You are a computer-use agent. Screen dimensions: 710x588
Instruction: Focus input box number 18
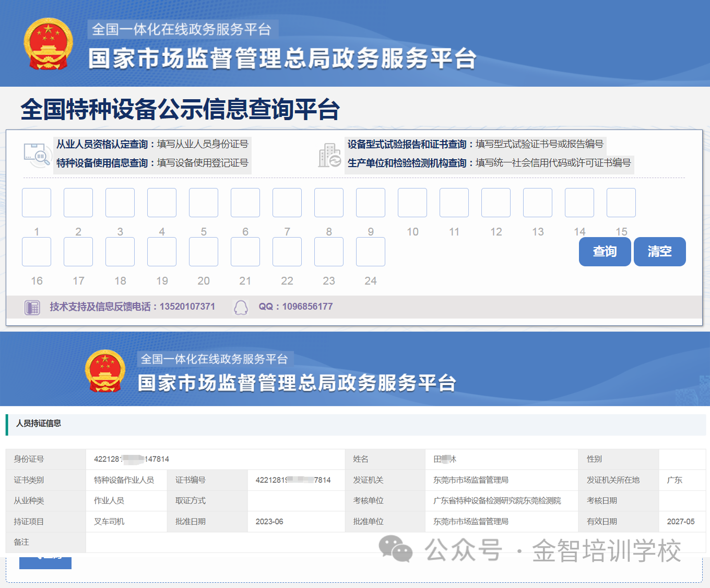120,252
